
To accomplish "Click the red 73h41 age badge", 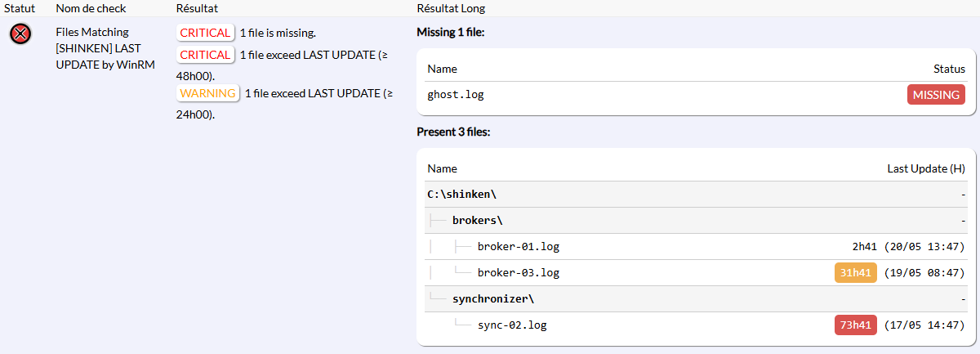I will (855, 325).
